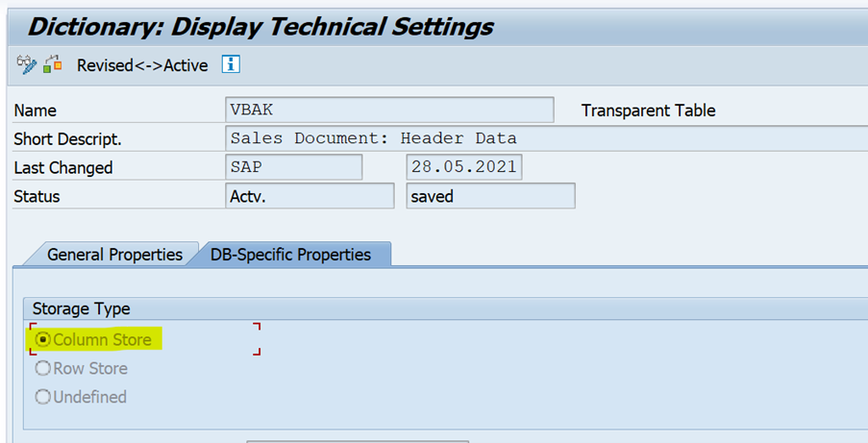Choose the Row Store storage type

(x=42, y=368)
